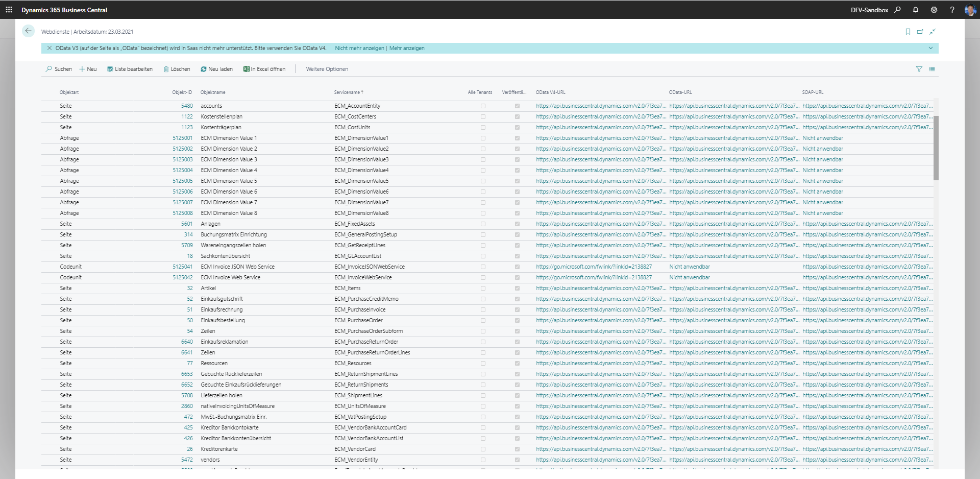Screen dimensions: 980x479
Task: Sort by Objekt-ID column header
Action: (182, 92)
